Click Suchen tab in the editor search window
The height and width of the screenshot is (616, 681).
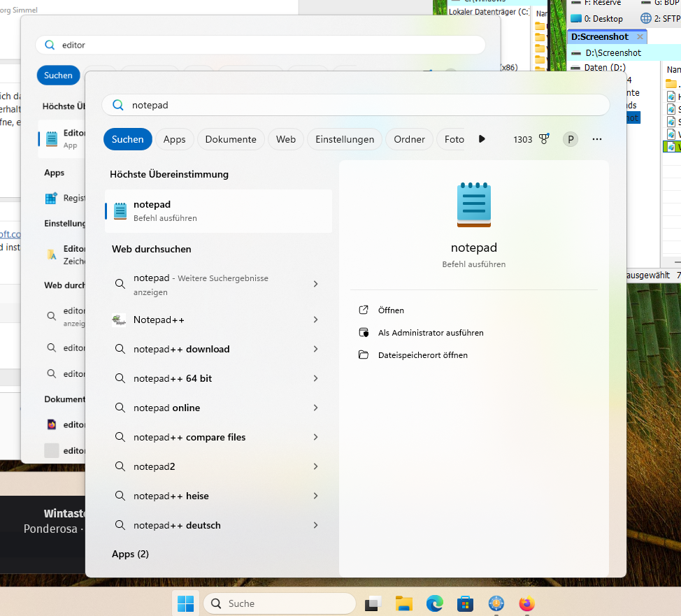(x=58, y=76)
